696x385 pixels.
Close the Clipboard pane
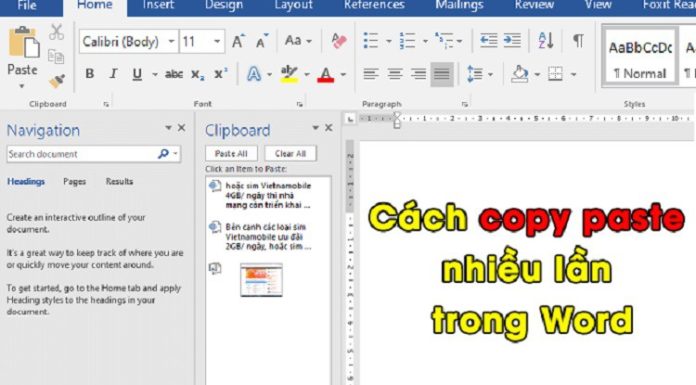[328, 128]
